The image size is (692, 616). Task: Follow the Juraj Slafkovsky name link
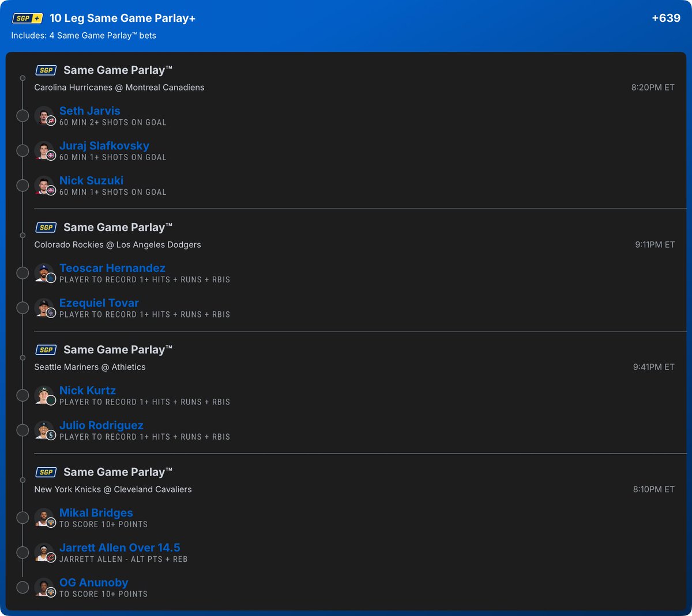tap(104, 146)
